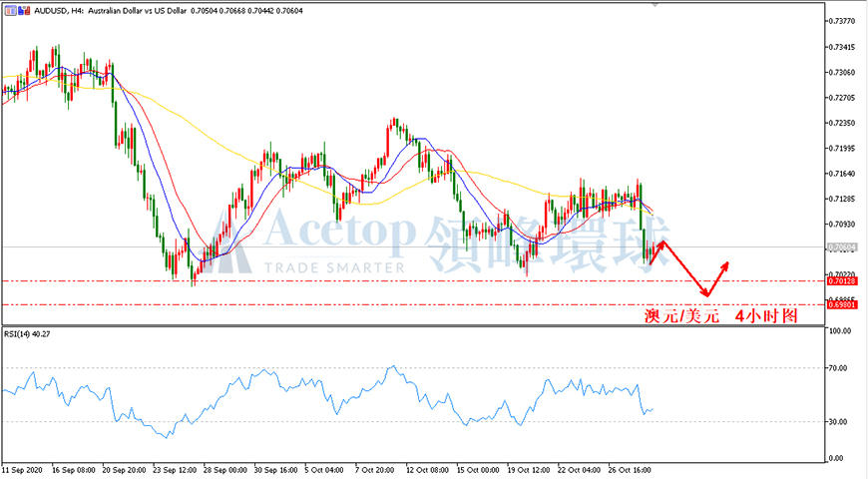The width and height of the screenshot is (868, 479).
Task: Click the 澳元/美元 4小时图 chart caption
Action: [x=721, y=316]
